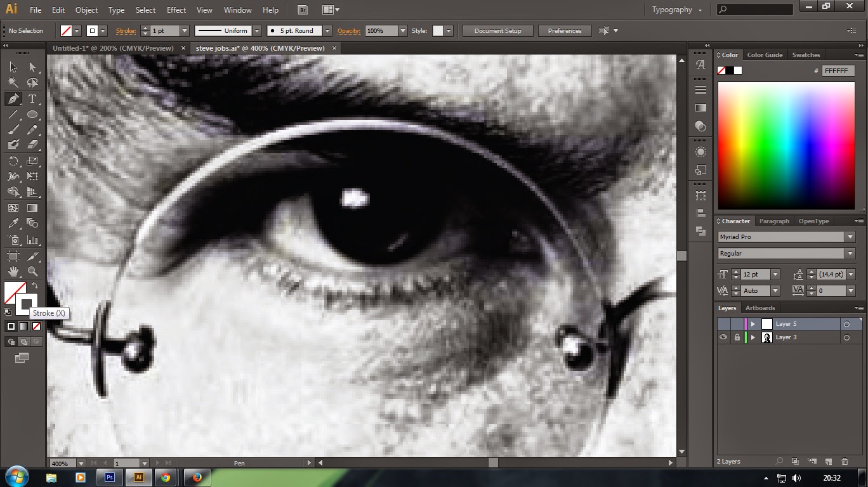
Task: Select the Pen tool in toolbox
Action: (13, 99)
